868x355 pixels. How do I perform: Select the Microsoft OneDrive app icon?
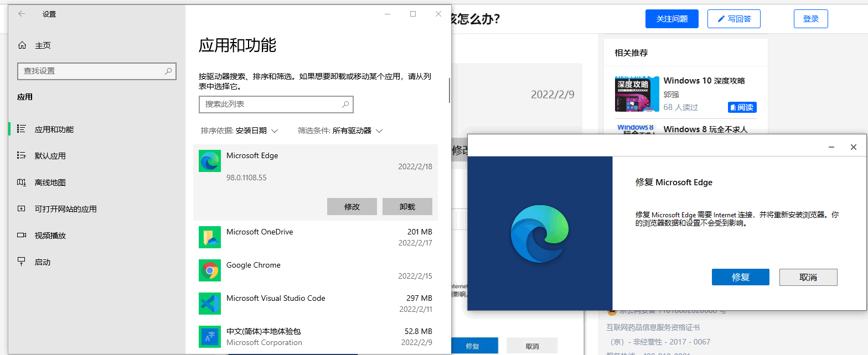[210, 237]
